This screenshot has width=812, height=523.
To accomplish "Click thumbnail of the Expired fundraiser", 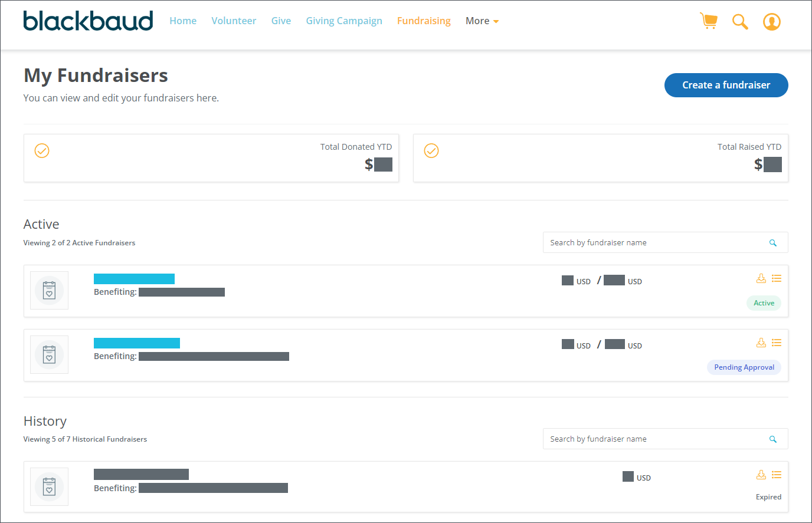I will pos(50,487).
